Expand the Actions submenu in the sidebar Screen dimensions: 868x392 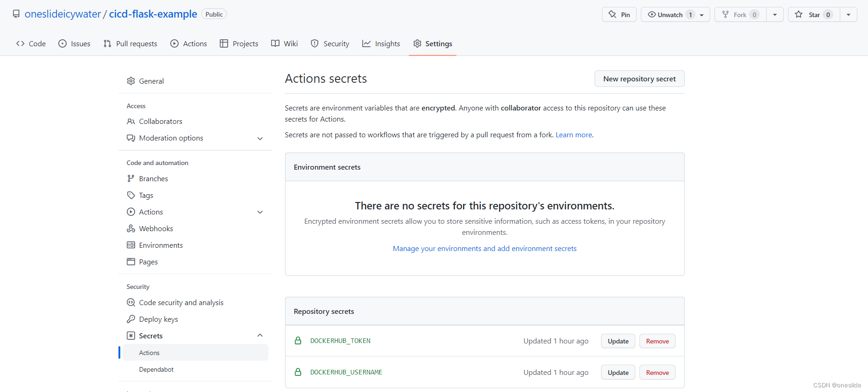[260, 212]
